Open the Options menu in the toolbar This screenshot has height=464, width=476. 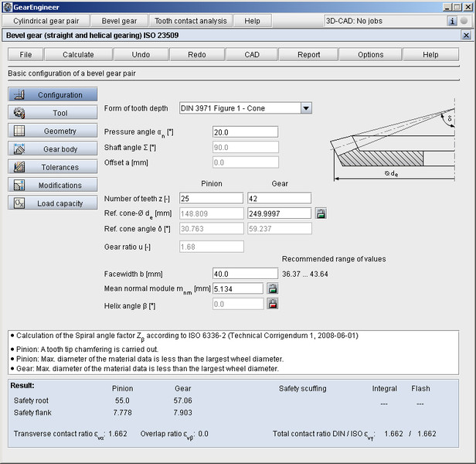[x=370, y=55]
